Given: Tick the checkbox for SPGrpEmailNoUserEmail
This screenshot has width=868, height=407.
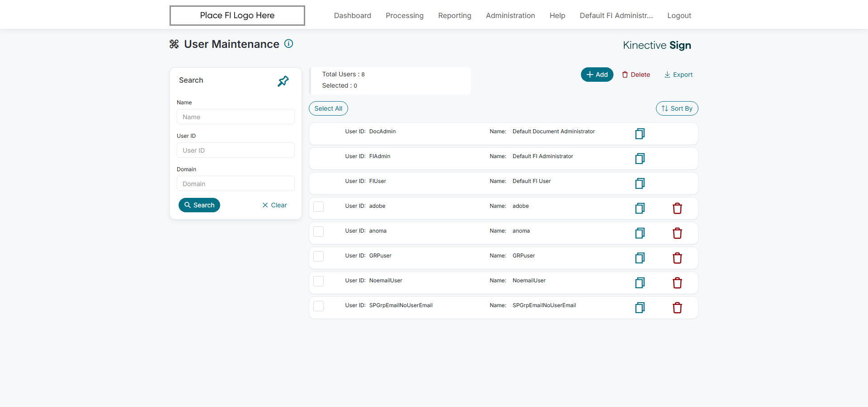Looking at the screenshot, I should point(319,306).
